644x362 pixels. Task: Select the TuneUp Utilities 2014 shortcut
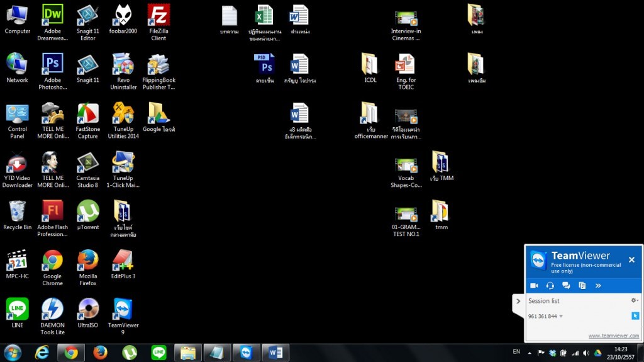coord(123,120)
